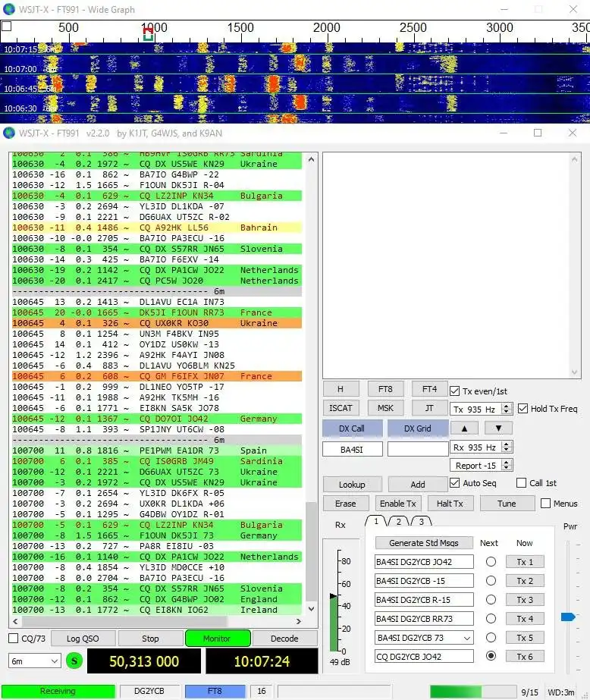Click the 50,313 000 frequency display

144,661
